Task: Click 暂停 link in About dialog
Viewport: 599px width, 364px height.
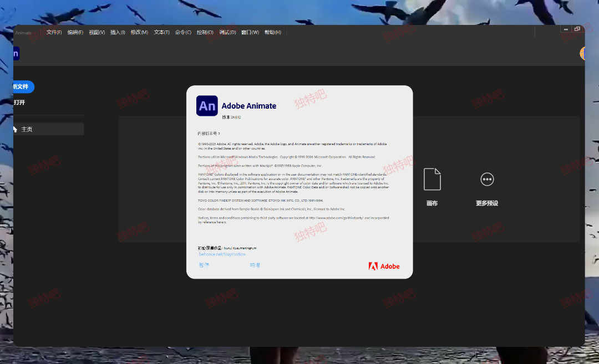Action: [204, 265]
